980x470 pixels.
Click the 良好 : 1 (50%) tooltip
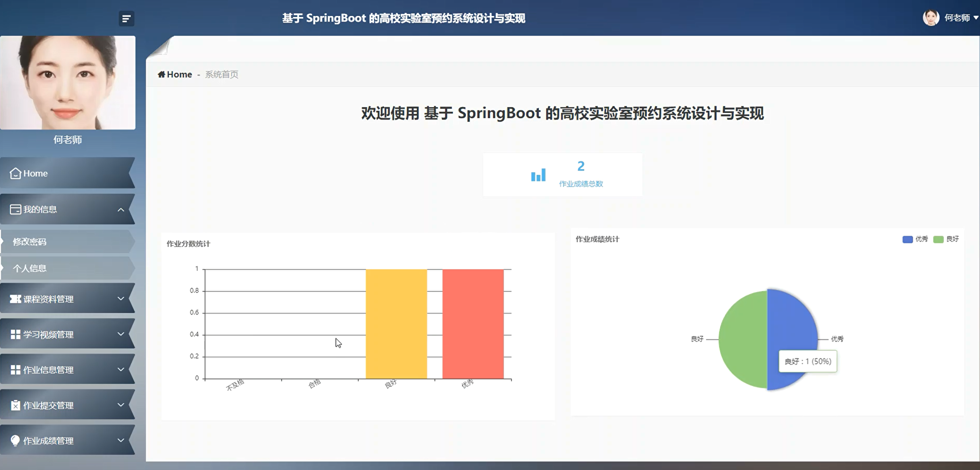tap(808, 361)
